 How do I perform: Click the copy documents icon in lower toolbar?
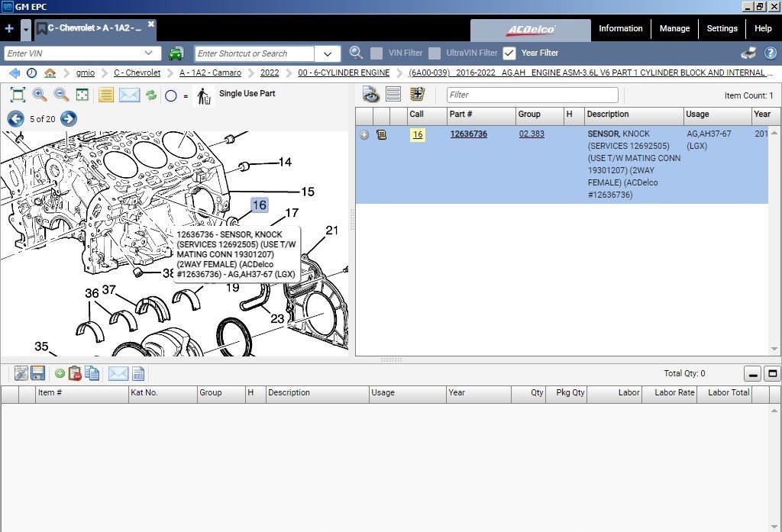click(x=92, y=373)
